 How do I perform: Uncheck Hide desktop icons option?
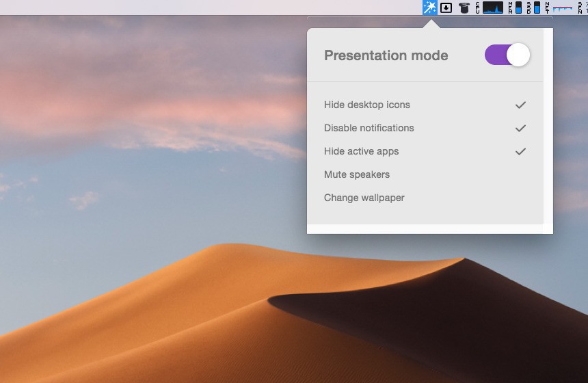[425, 105]
